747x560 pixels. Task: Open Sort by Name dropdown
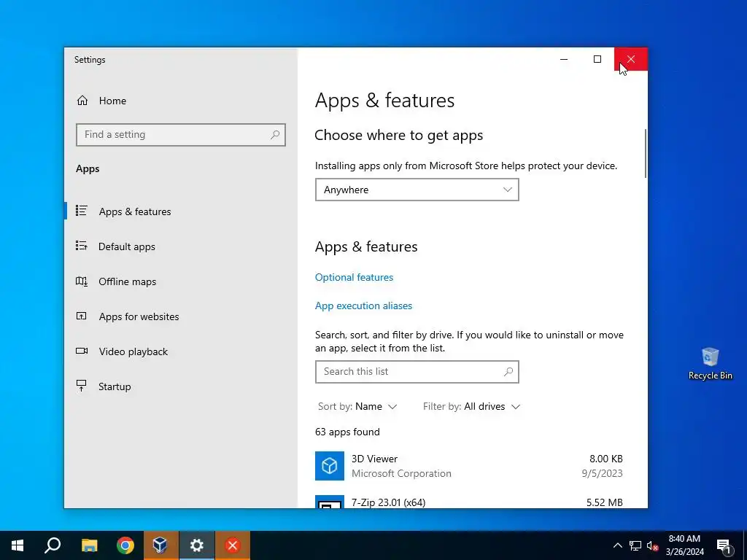pyautogui.click(x=357, y=407)
